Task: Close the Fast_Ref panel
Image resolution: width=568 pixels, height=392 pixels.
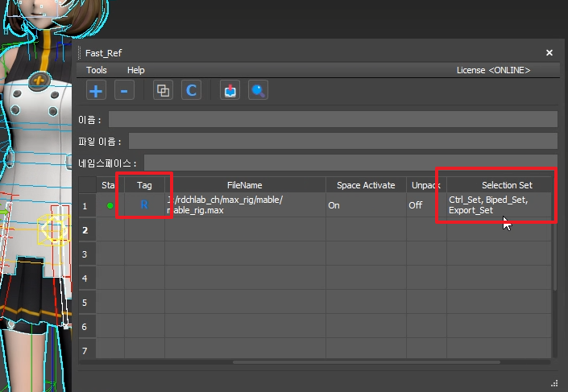Action: click(x=549, y=52)
